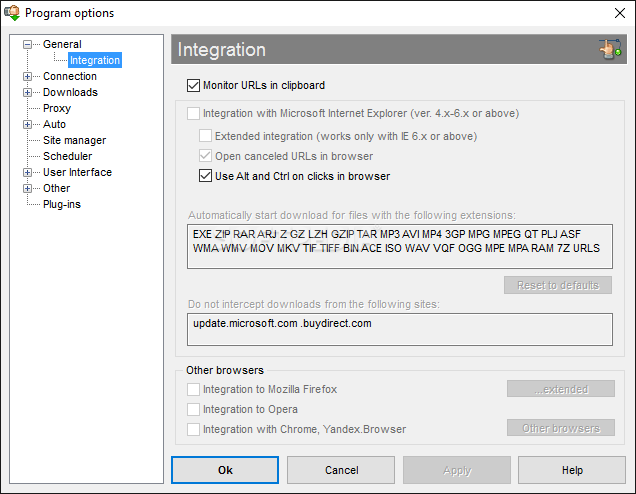Expand the Other tree node
The width and height of the screenshot is (636, 494).
(27, 189)
